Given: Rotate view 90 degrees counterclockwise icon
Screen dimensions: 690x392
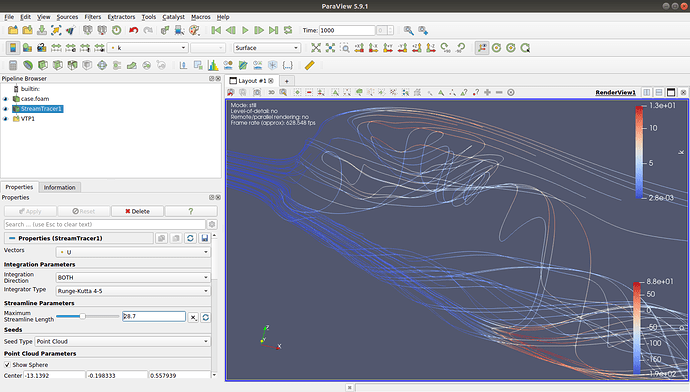Looking at the screenshot, I should [x=460, y=48].
